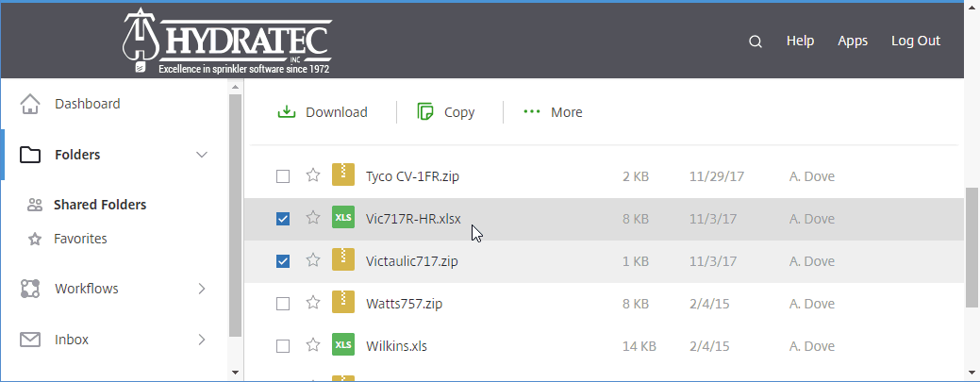980x382 pixels.
Task: Click the XLS icon for Vic717R-HR.xlsx
Action: tap(343, 218)
